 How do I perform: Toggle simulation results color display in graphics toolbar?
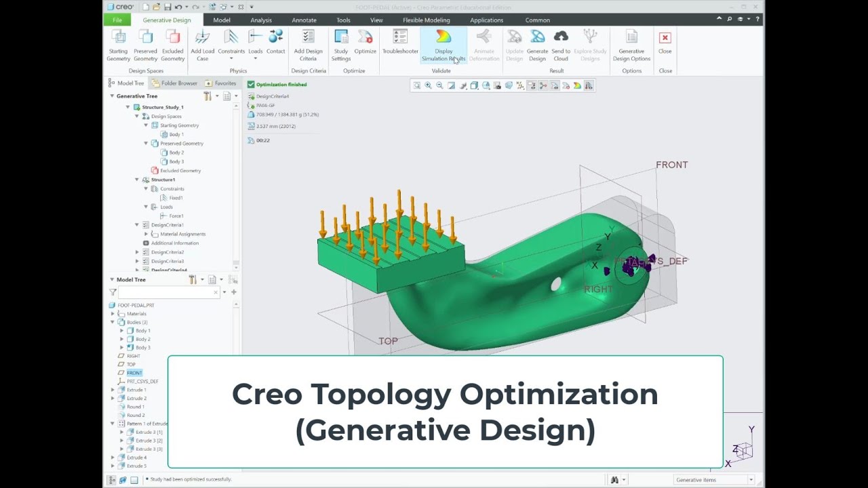577,85
